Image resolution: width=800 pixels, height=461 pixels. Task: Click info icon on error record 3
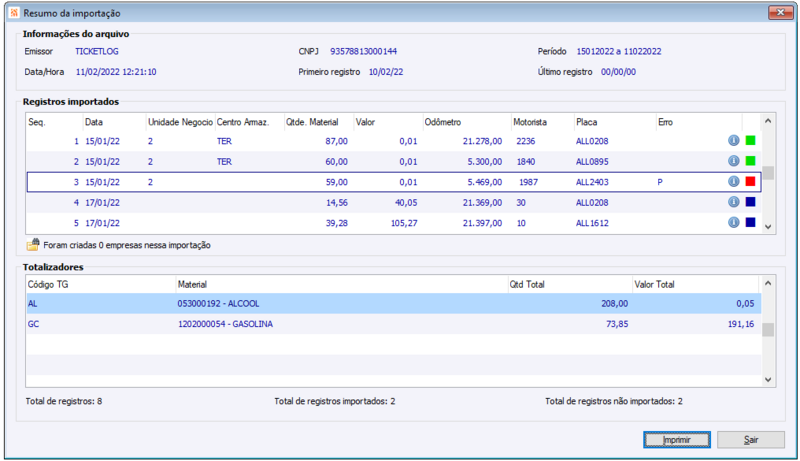[733, 182]
